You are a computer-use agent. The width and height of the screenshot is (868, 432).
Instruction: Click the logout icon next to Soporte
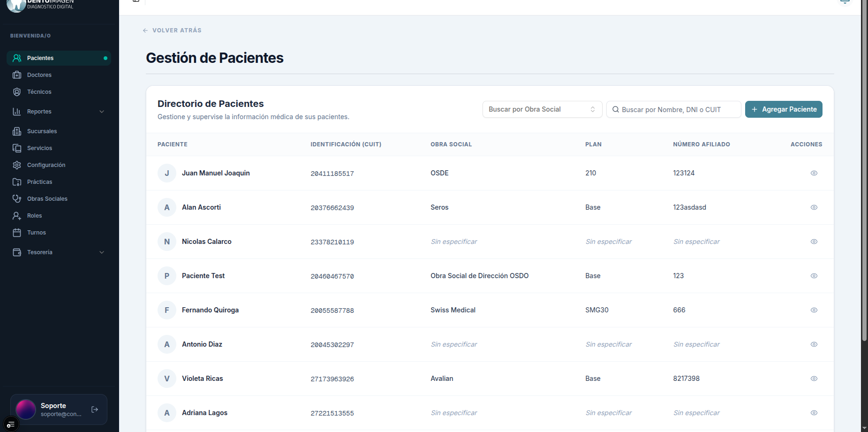[x=95, y=409]
